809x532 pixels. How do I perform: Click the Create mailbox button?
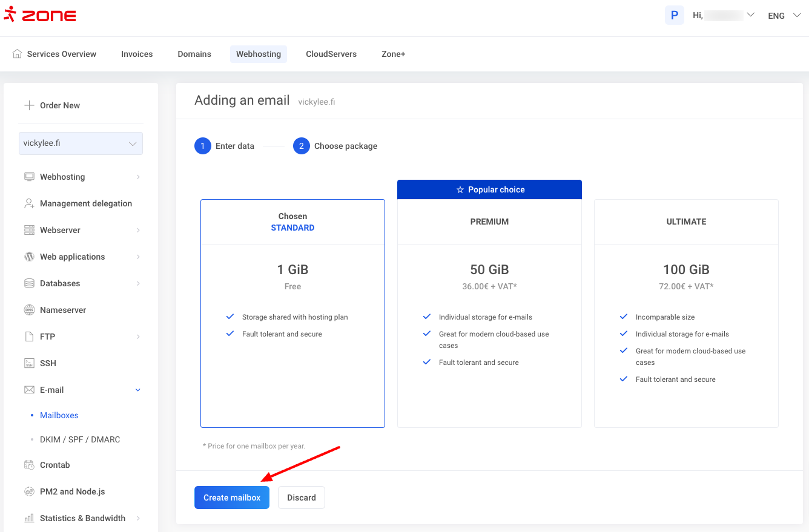coord(232,498)
